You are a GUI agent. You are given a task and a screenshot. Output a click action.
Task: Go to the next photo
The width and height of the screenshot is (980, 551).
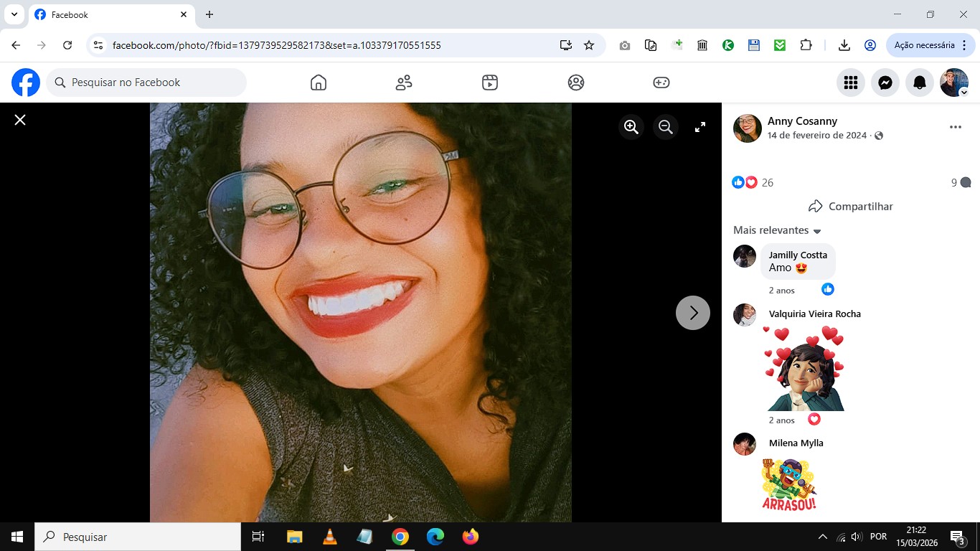pyautogui.click(x=693, y=313)
